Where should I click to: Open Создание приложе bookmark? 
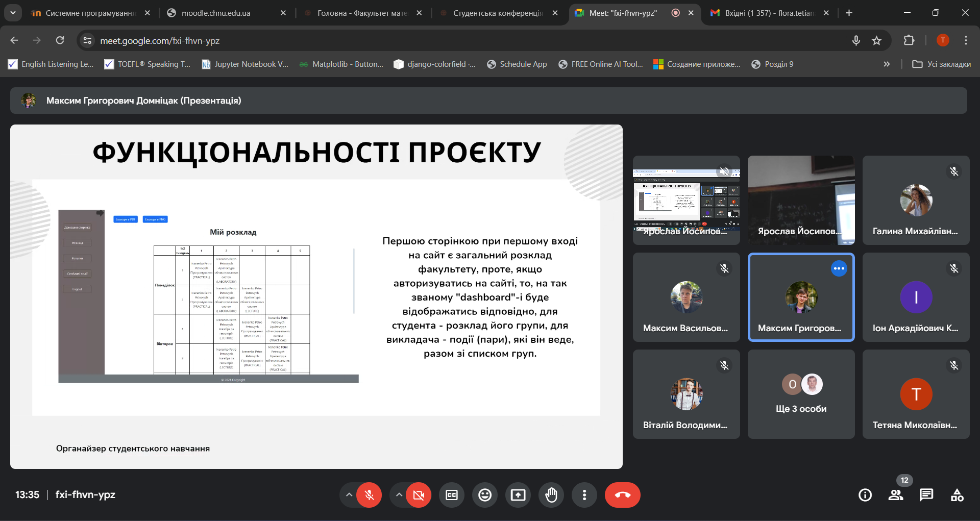tap(697, 64)
